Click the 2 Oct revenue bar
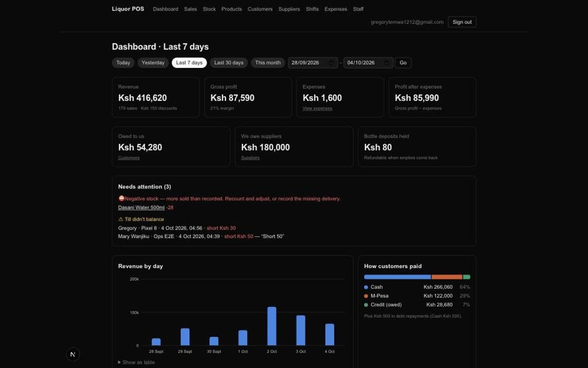The height and width of the screenshot is (368, 588). click(x=272, y=326)
